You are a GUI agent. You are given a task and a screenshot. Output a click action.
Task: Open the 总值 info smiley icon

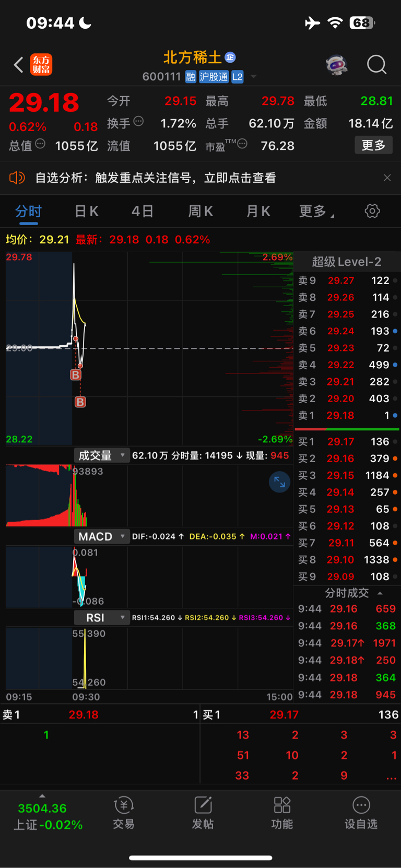40,144
